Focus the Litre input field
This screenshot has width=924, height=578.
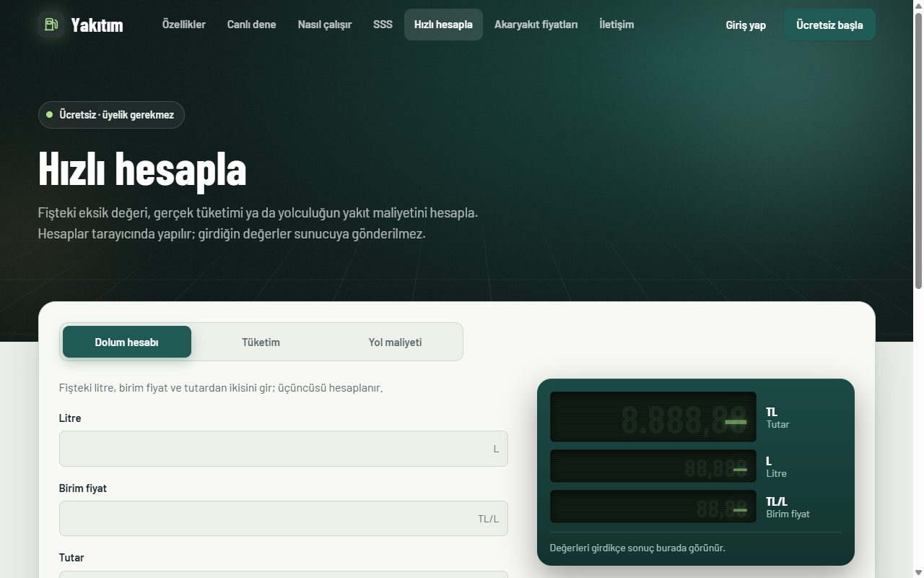click(x=284, y=449)
